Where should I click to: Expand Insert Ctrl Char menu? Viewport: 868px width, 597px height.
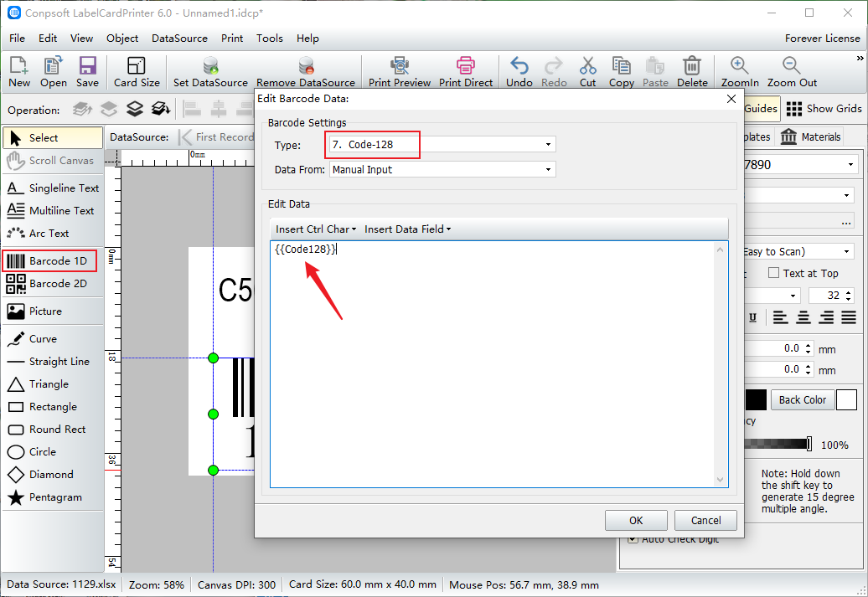pos(316,229)
